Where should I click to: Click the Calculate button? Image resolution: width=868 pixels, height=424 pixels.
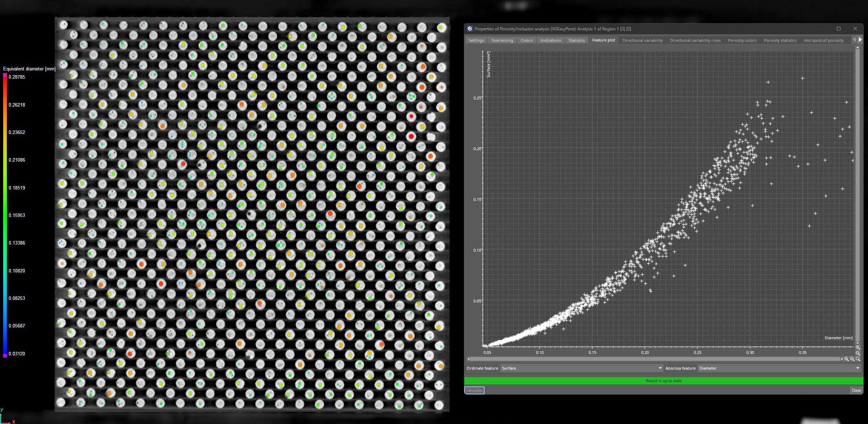(x=474, y=390)
